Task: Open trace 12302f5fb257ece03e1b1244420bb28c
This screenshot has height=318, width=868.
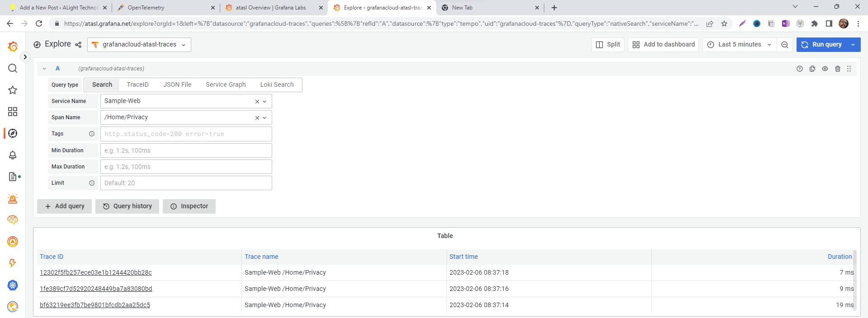Action: click(96, 273)
